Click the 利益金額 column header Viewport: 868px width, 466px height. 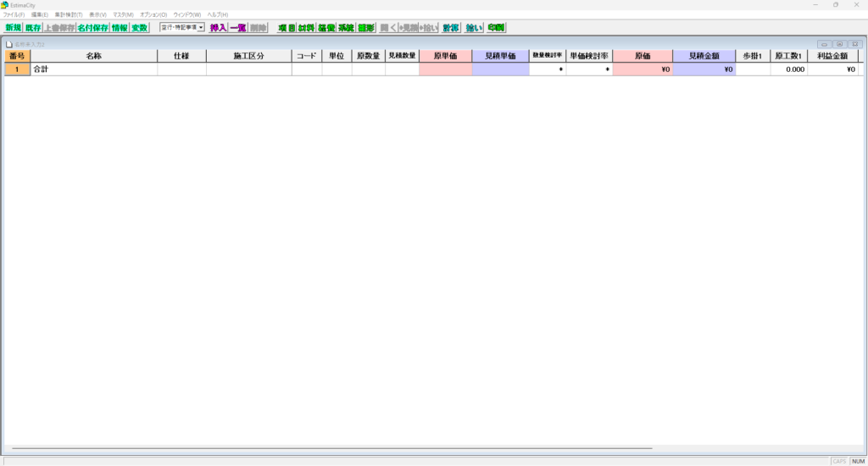click(x=832, y=56)
